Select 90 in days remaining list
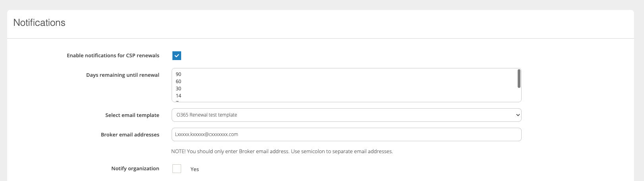The height and width of the screenshot is (181, 644). (178, 74)
